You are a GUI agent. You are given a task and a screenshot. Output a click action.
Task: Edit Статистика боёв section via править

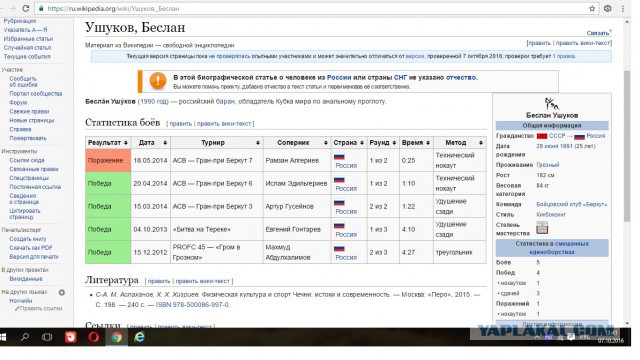pyautogui.click(x=180, y=123)
